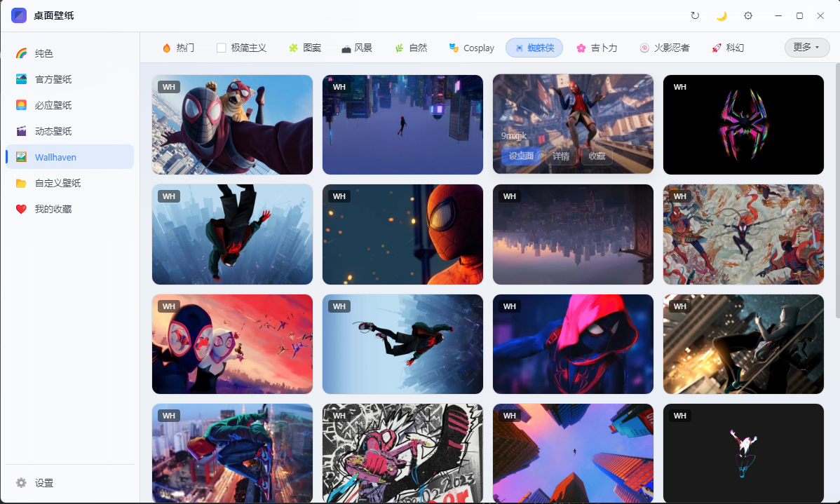
Task: Click the green puzzle icon for 图案
Action: [x=293, y=48]
